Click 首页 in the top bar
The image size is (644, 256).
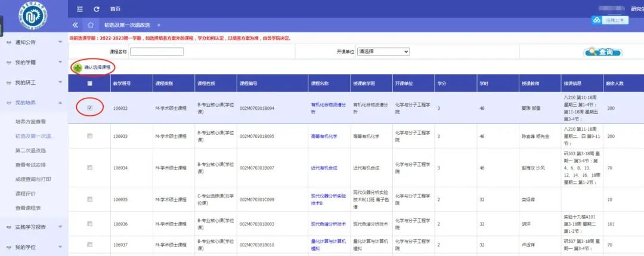point(116,9)
